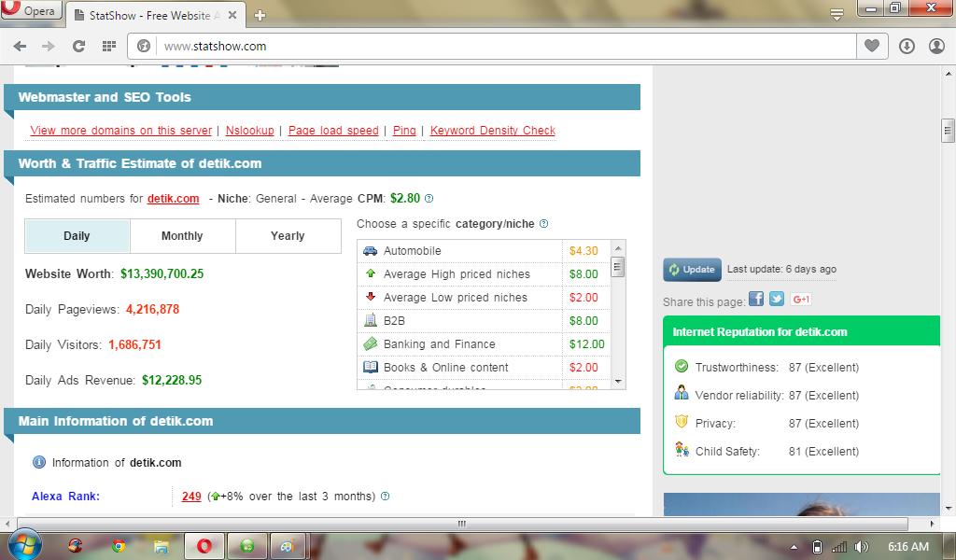
Task: Click the help icon next to CPM $2.80
Action: pyautogui.click(x=429, y=199)
